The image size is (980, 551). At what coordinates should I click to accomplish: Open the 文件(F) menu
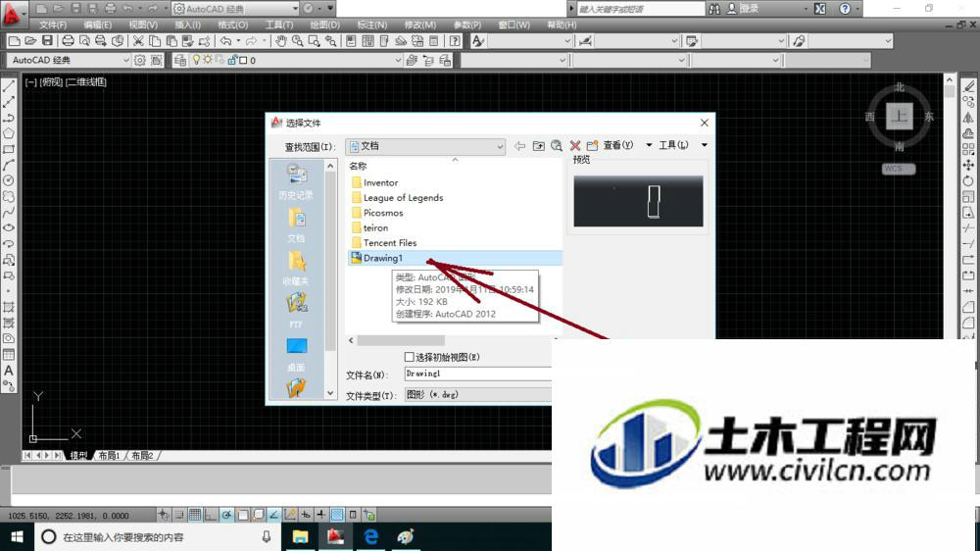(53, 25)
